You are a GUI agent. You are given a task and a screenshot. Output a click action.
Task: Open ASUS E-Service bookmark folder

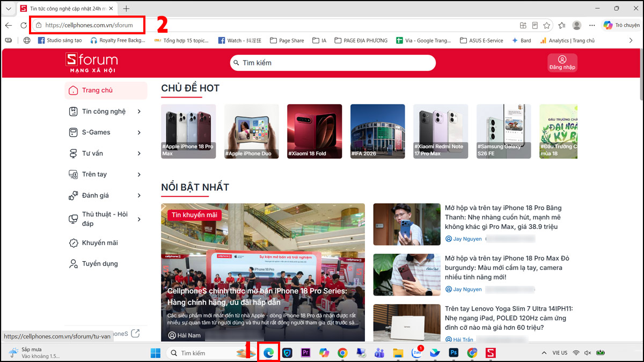[482, 40]
